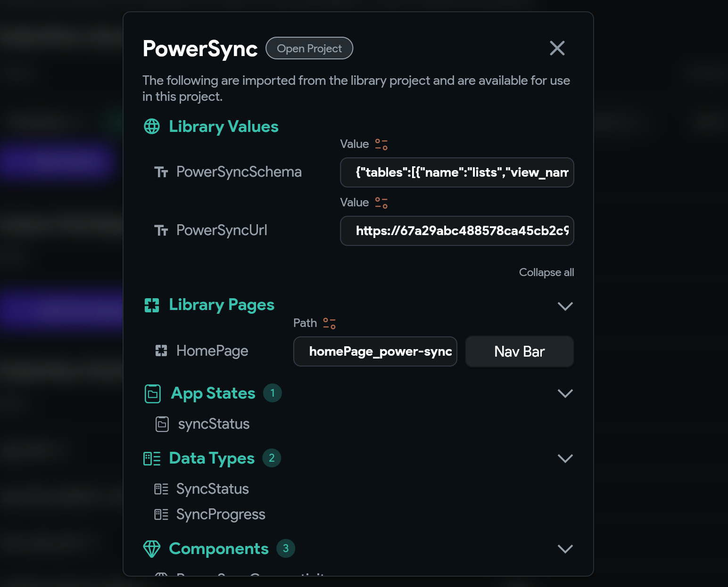This screenshot has height=587, width=728.
Task: Open variable settings icon next to Path
Action: [x=329, y=323]
